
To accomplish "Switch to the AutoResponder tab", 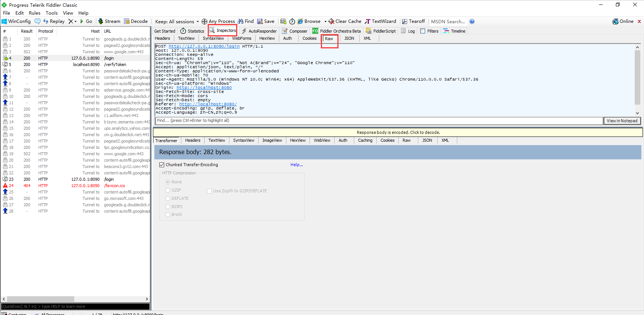I will coord(259,31).
